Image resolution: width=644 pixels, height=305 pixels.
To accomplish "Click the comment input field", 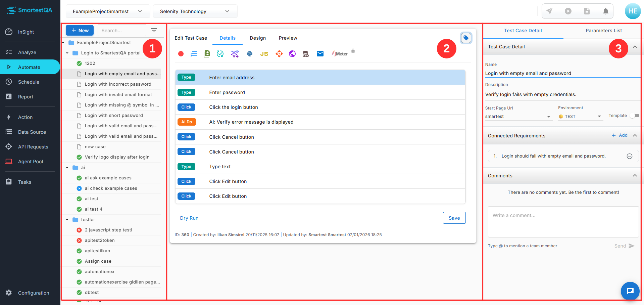I will click(x=562, y=222).
